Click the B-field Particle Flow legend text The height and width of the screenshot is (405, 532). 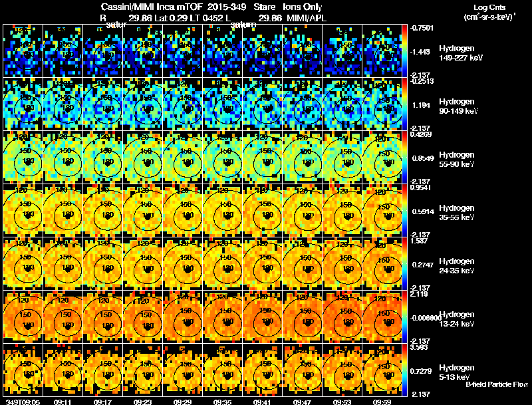click(497, 384)
